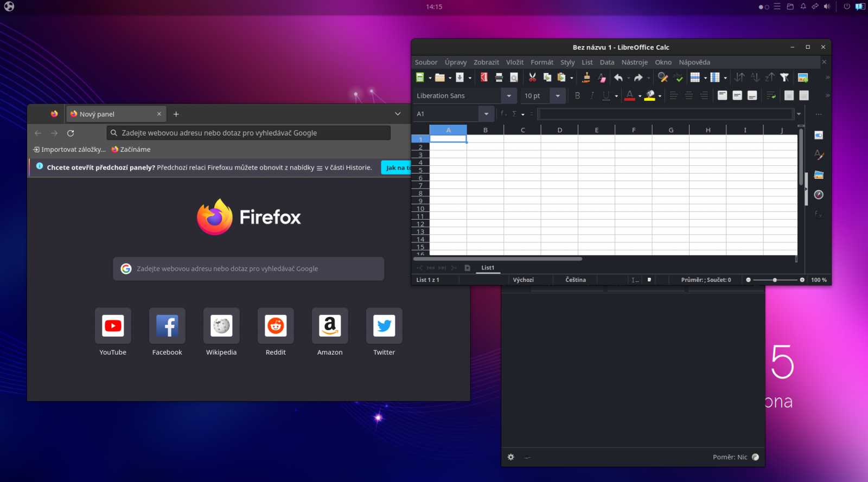This screenshot has height=482, width=868.
Task: Open Find & Replace magnifier icon
Action: click(x=662, y=78)
